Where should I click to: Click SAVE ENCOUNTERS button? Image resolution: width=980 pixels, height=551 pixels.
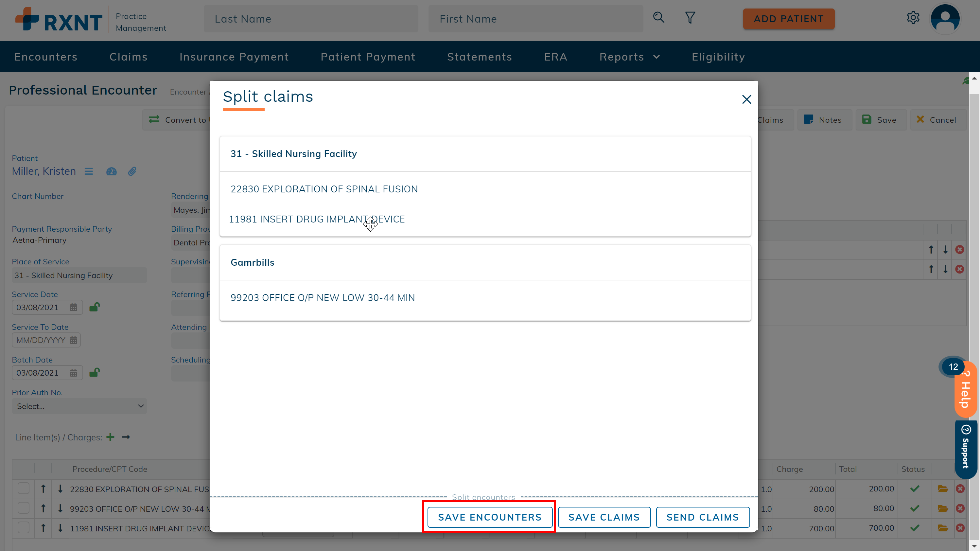(490, 518)
